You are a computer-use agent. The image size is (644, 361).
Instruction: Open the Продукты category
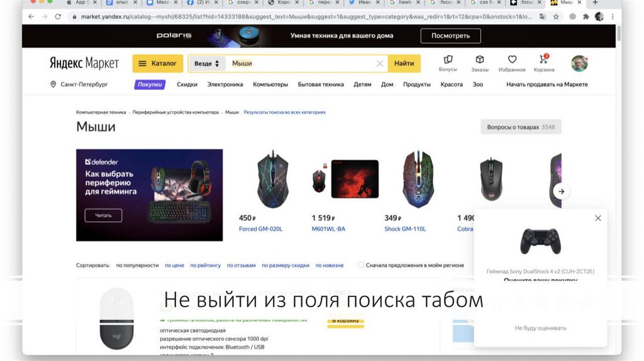click(417, 84)
